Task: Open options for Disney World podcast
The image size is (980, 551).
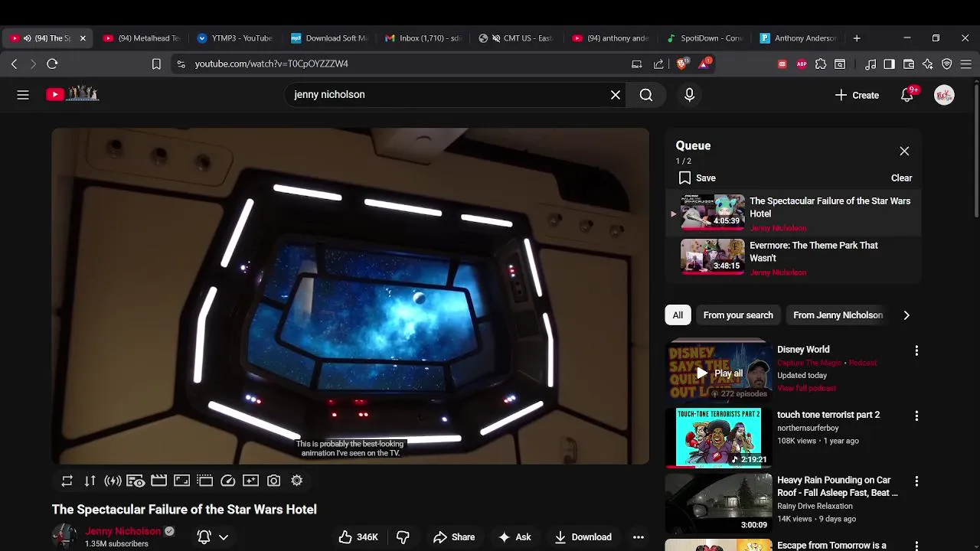Action: pos(916,350)
